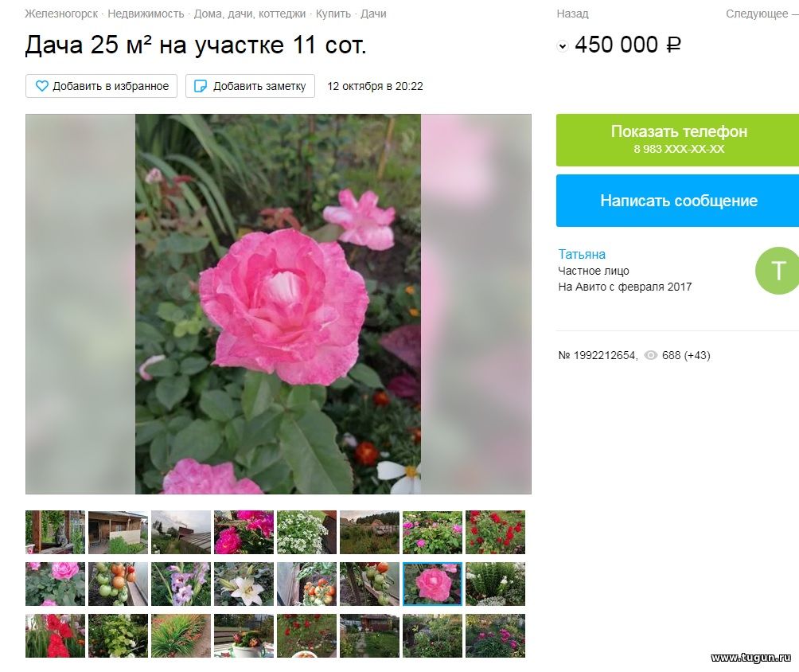Click the heart icon to add to favorites

(x=42, y=86)
